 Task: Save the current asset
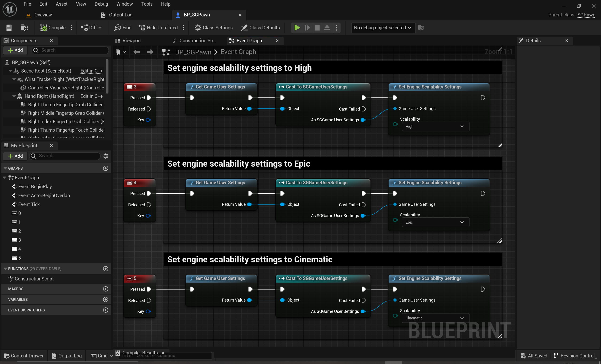[x=9, y=27]
